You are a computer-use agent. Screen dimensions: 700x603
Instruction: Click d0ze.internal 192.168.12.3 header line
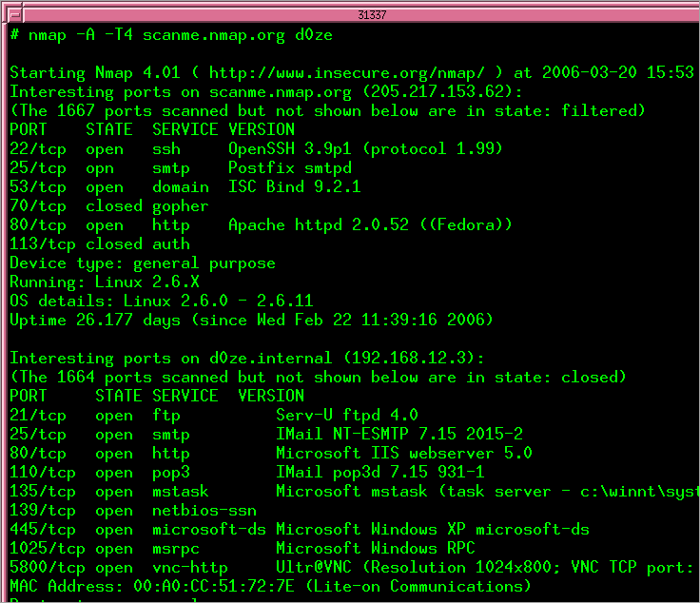[247, 358]
